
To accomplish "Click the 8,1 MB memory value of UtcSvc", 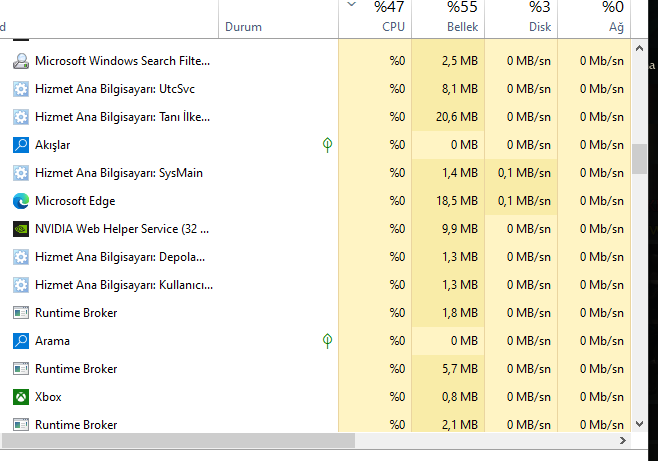I will click(x=460, y=89).
